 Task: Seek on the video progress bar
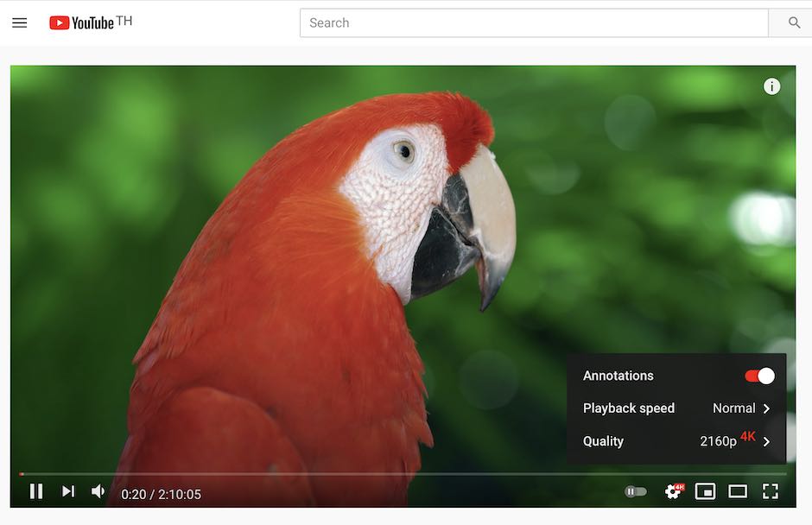pyautogui.click(x=403, y=474)
